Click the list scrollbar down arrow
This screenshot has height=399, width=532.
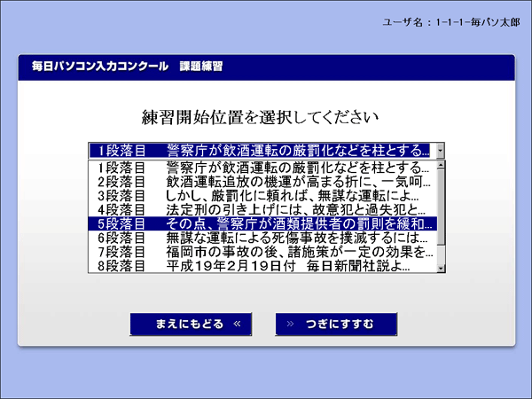pos(441,269)
